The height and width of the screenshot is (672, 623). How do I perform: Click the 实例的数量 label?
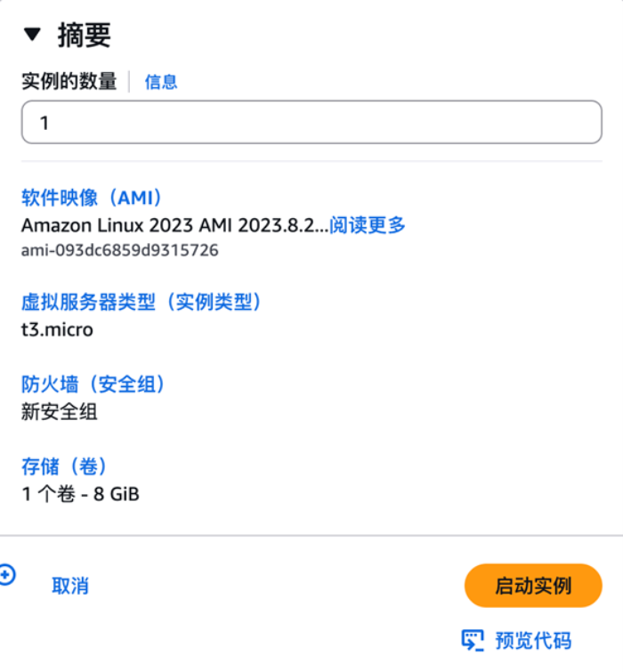[69, 82]
